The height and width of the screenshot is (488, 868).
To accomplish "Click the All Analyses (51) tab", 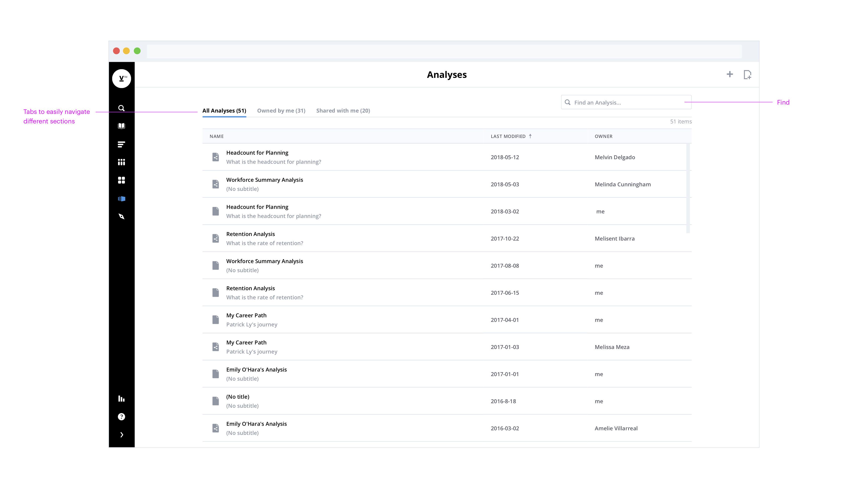I will click(224, 110).
